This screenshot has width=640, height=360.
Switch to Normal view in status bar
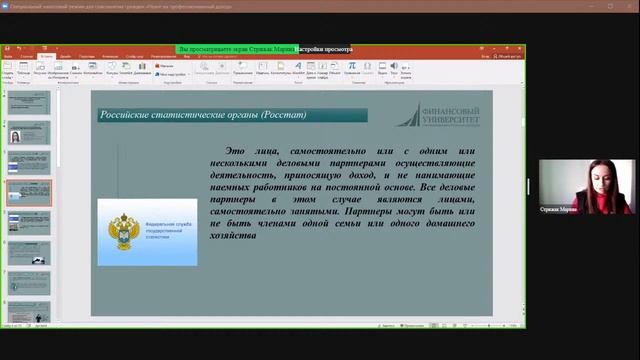click(x=434, y=326)
